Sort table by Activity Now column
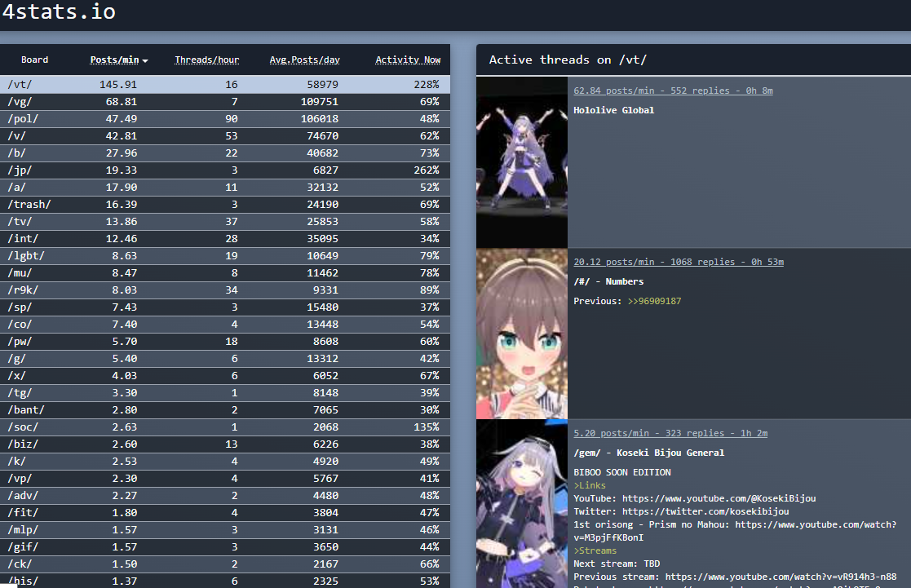Screen dimensions: 911x588 tap(408, 60)
